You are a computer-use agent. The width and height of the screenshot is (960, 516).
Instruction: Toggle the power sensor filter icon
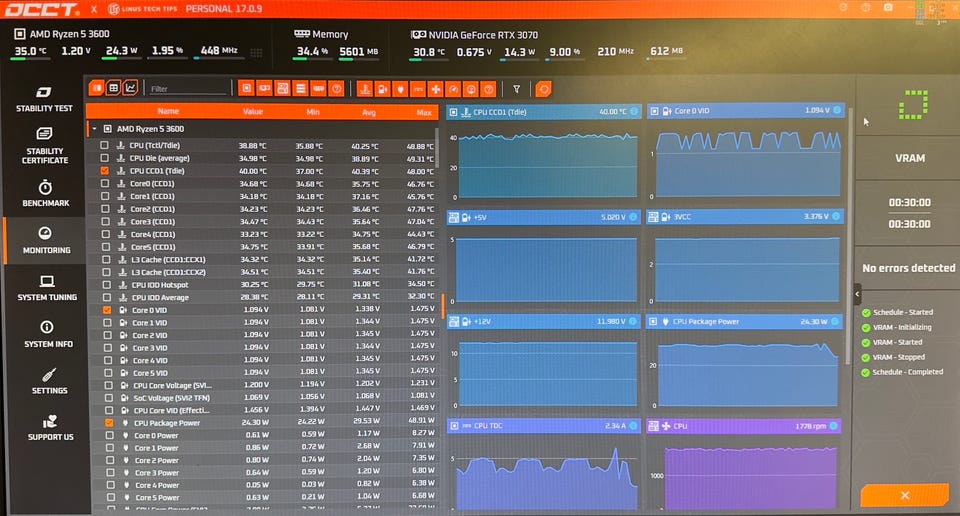pos(400,89)
